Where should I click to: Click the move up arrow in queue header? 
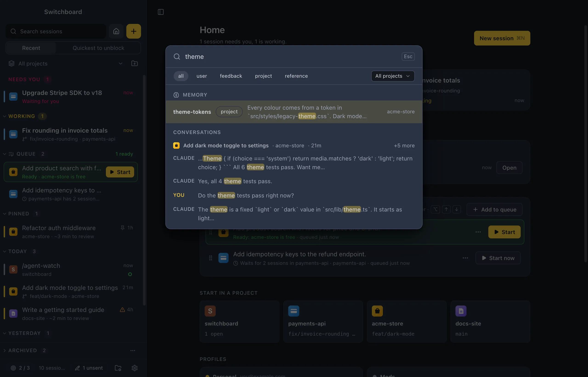[x=446, y=209]
